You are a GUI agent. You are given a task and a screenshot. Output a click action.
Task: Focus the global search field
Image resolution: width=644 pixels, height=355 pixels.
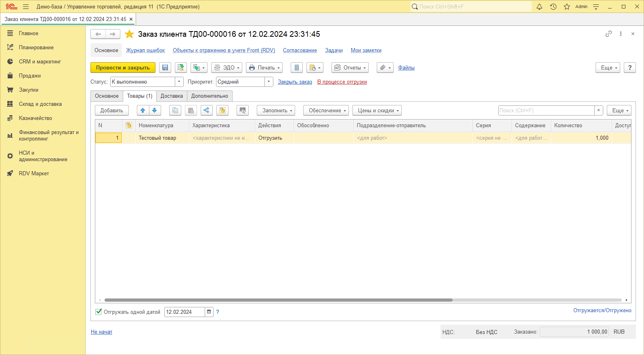(x=471, y=6)
